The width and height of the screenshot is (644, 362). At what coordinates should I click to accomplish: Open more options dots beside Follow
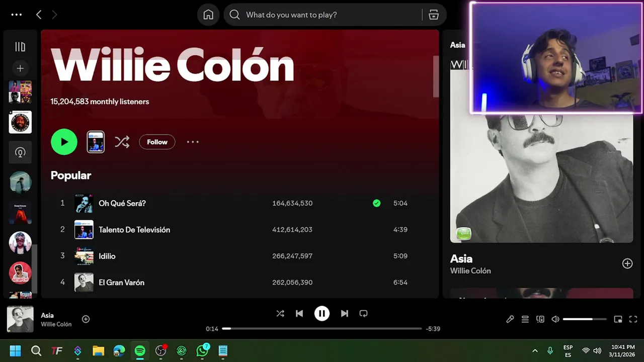pyautogui.click(x=193, y=142)
